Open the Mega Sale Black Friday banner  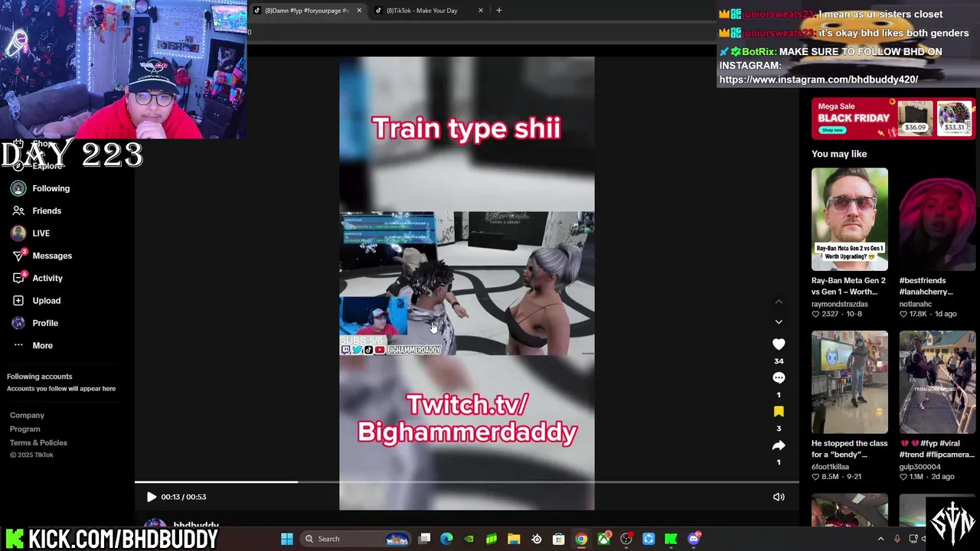pos(893,118)
